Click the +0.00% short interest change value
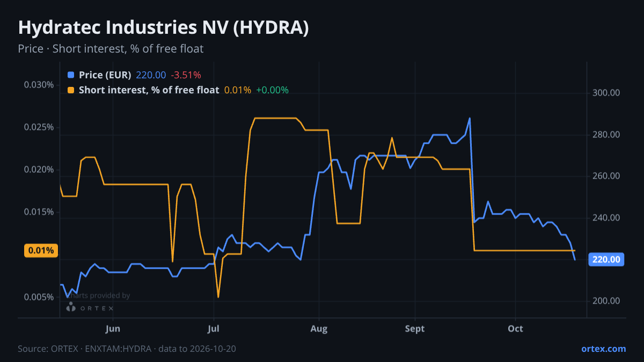 tap(272, 90)
